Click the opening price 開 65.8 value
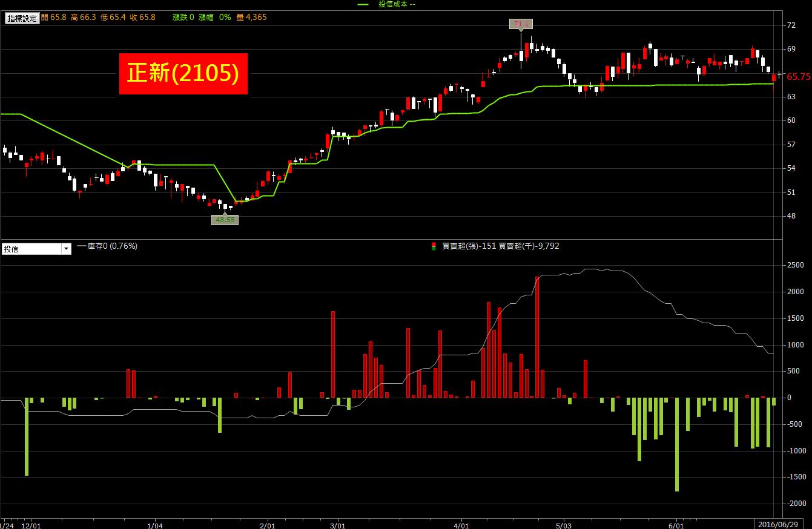Screen dimensions: 812x529 tap(54, 18)
